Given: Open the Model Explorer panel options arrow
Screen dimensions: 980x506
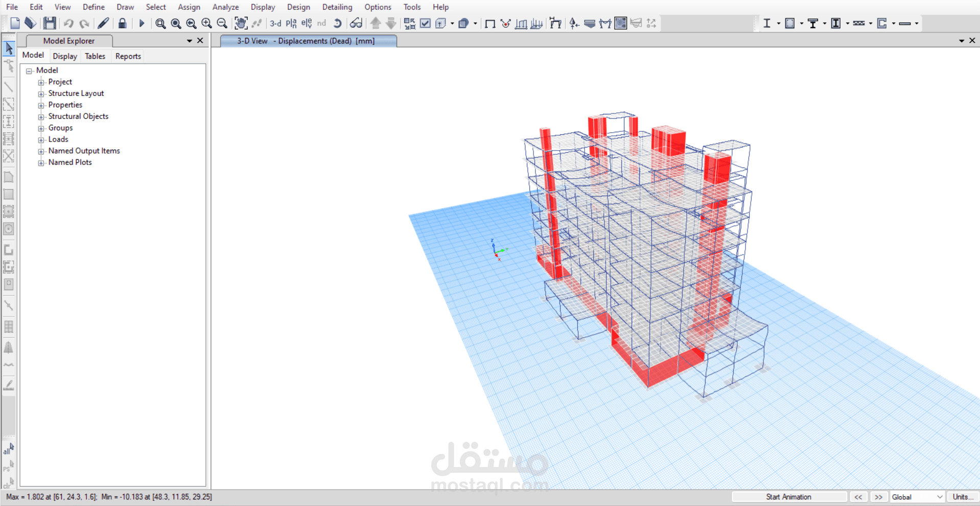Looking at the screenshot, I should point(190,41).
